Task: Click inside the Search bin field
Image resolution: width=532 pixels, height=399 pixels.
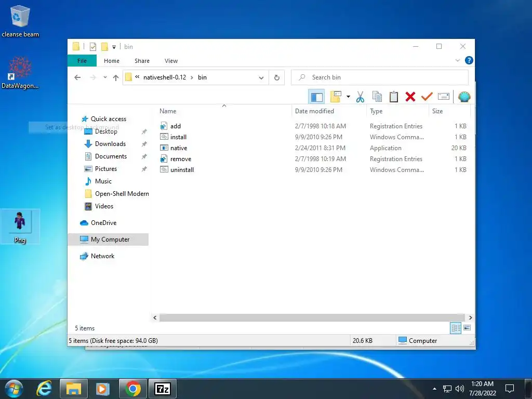Action: 380,77
